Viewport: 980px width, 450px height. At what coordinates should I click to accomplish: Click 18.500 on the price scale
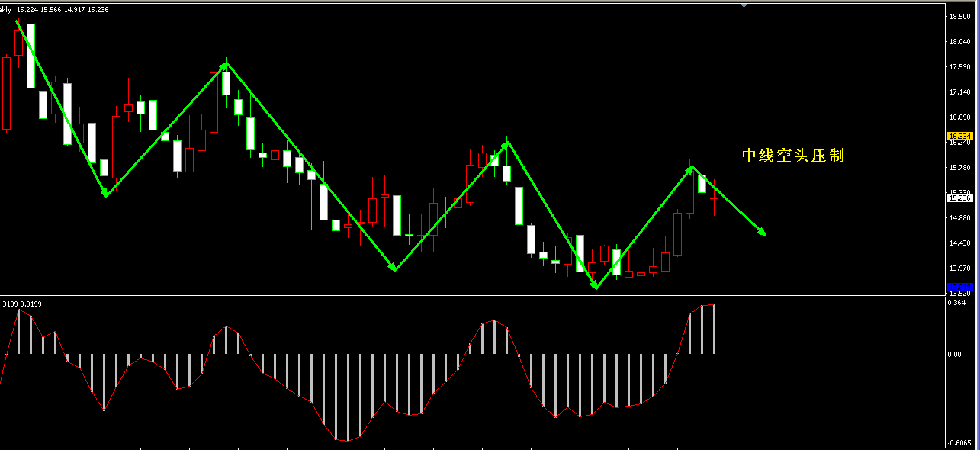coord(958,17)
